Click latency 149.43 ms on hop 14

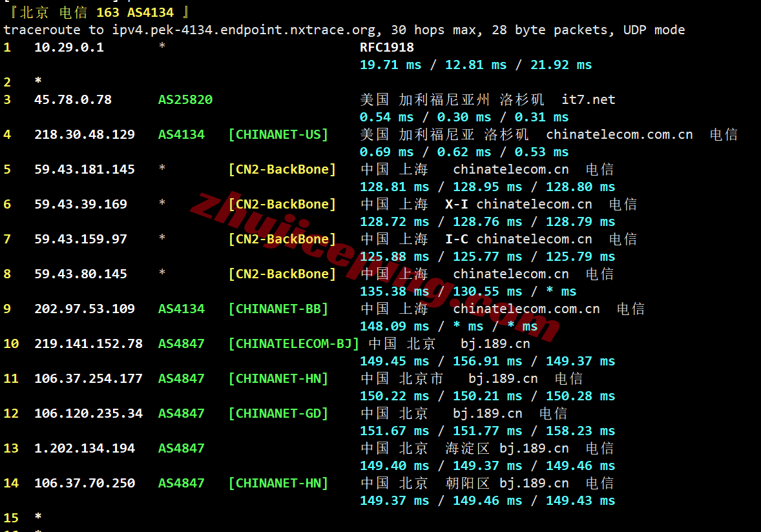pyautogui.click(x=581, y=502)
